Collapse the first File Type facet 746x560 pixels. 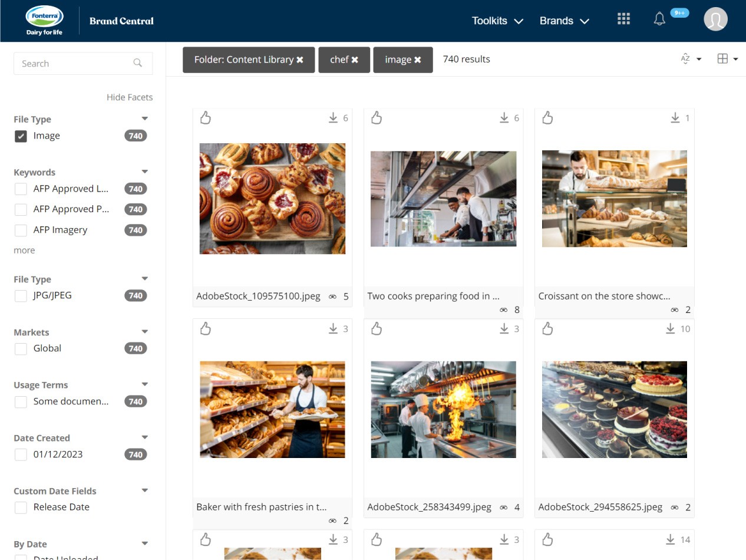(145, 118)
